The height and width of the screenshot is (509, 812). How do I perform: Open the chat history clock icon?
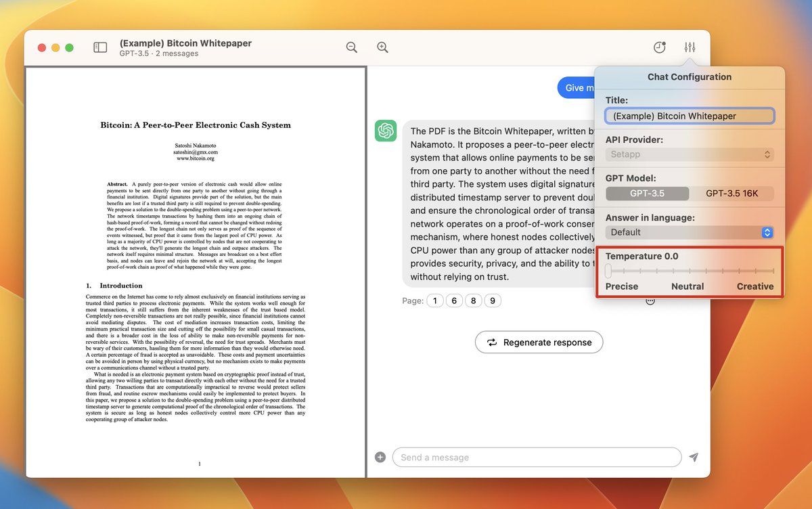[x=659, y=47]
